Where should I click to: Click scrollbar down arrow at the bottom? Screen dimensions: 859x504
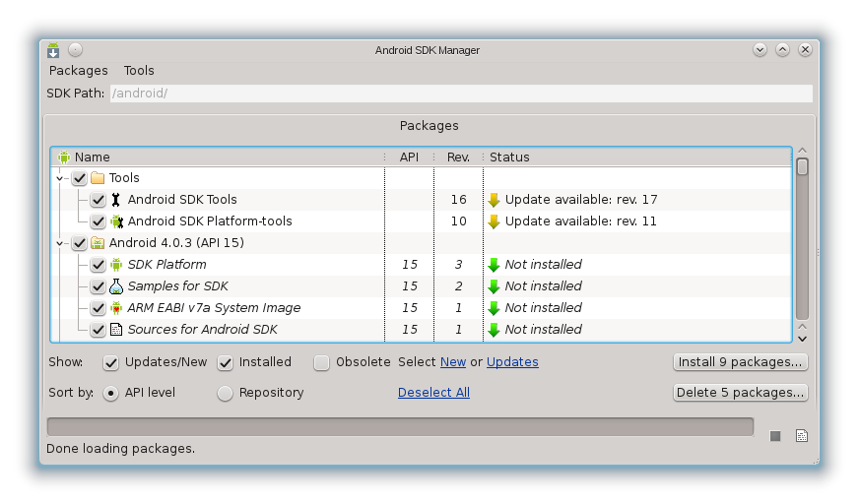click(x=803, y=339)
